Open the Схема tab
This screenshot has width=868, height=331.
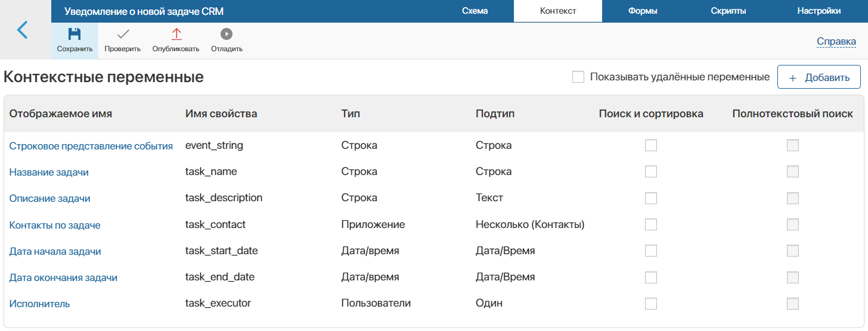tap(475, 11)
